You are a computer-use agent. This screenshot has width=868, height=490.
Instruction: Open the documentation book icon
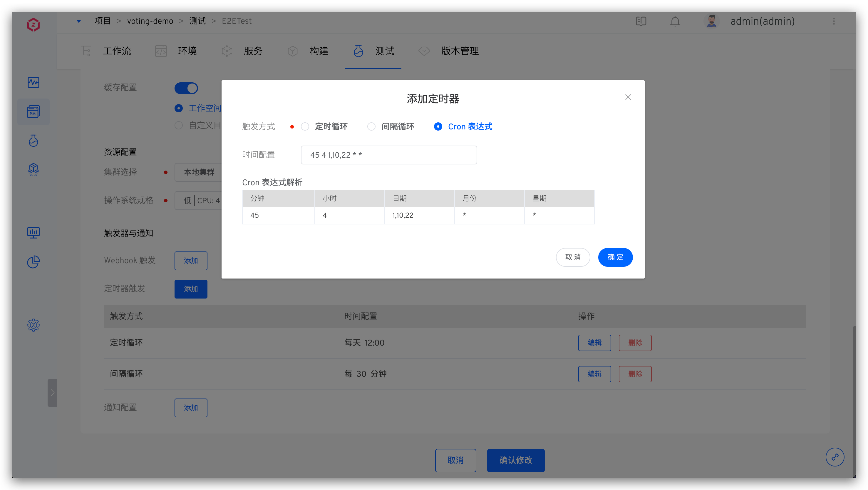tap(641, 21)
